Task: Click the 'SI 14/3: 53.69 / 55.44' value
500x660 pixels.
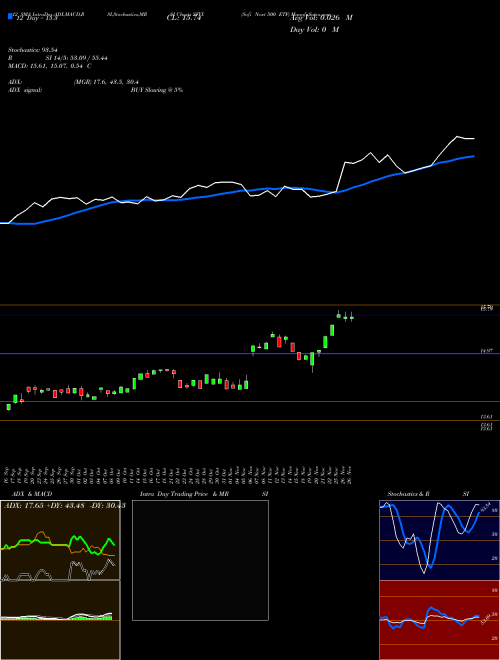Action: (x=76, y=58)
